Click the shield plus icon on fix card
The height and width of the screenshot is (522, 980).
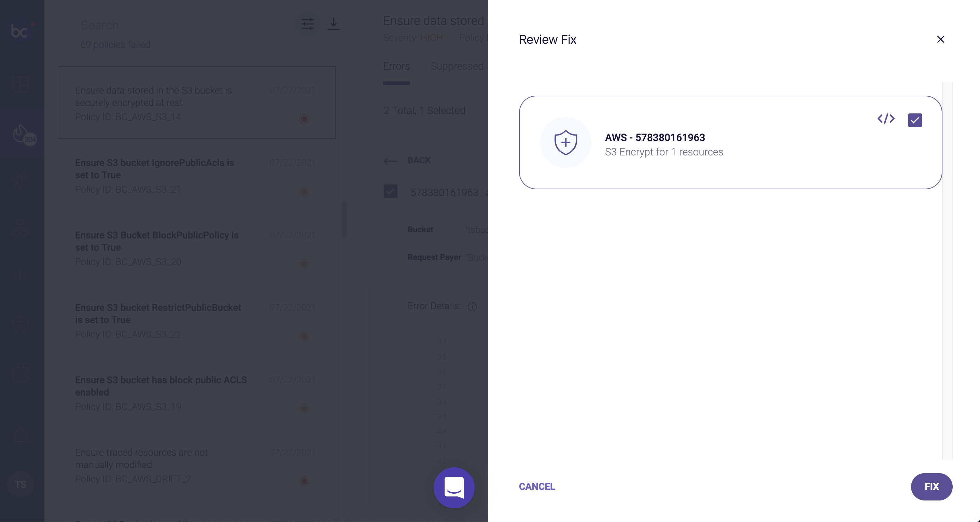[x=565, y=142]
